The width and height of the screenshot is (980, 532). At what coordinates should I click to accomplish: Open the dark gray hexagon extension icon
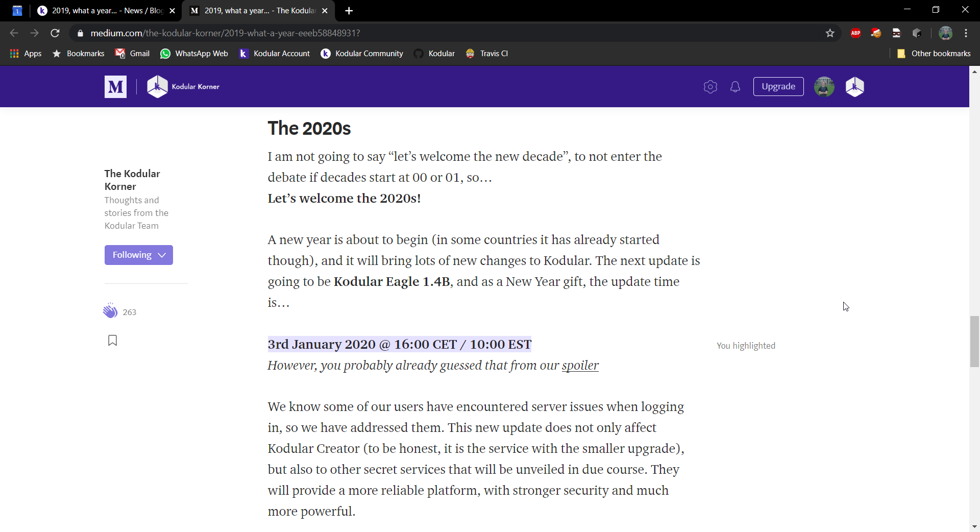click(917, 33)
